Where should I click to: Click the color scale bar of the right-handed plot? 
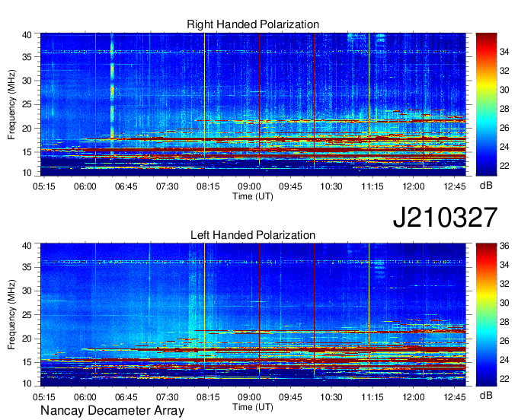(486, 104)
